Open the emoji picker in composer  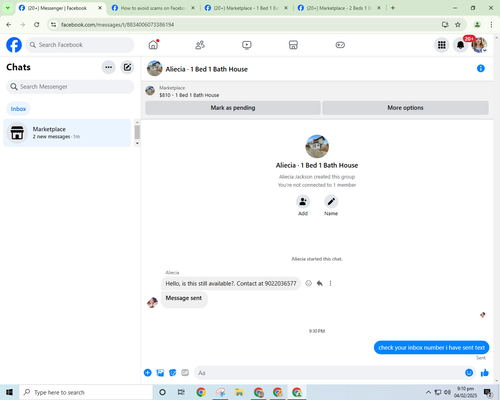tap(469, 373)
